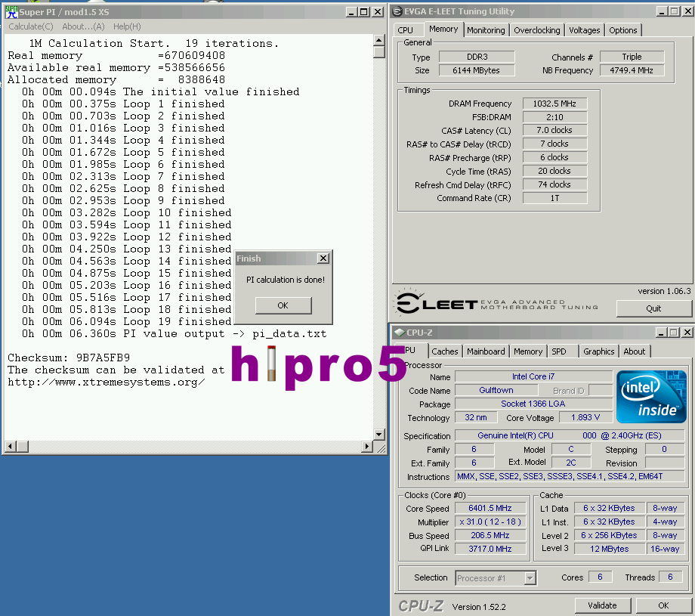Click the OK button in CPU-Z
The image size is (695, 616).
[663, 605]
